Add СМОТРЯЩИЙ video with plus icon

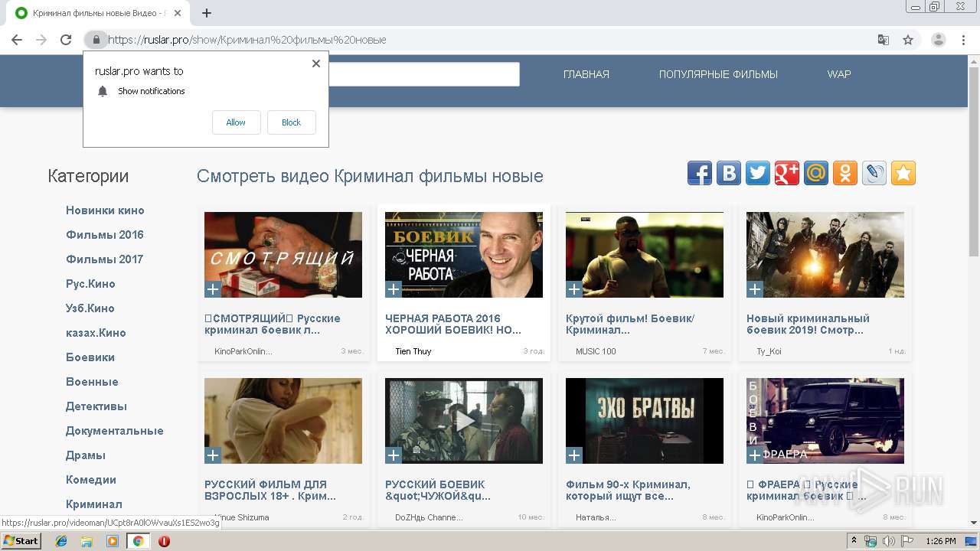pos(213,289)
